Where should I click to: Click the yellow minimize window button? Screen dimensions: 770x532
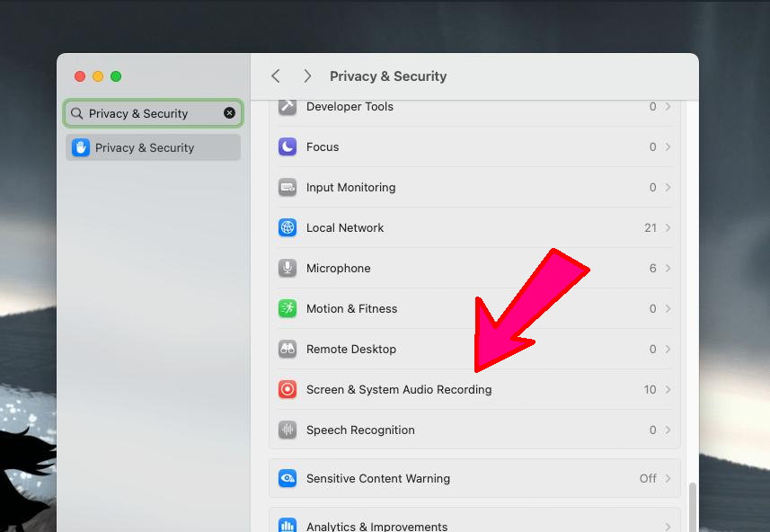tap(98, 76)
